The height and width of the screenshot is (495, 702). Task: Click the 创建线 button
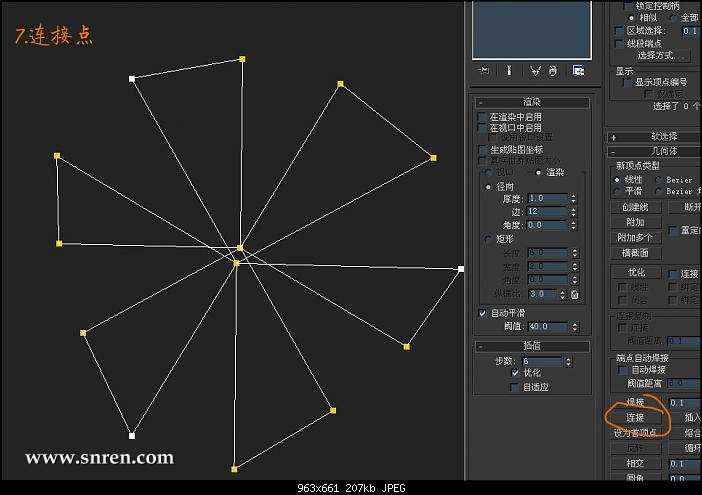click(636, 207)
